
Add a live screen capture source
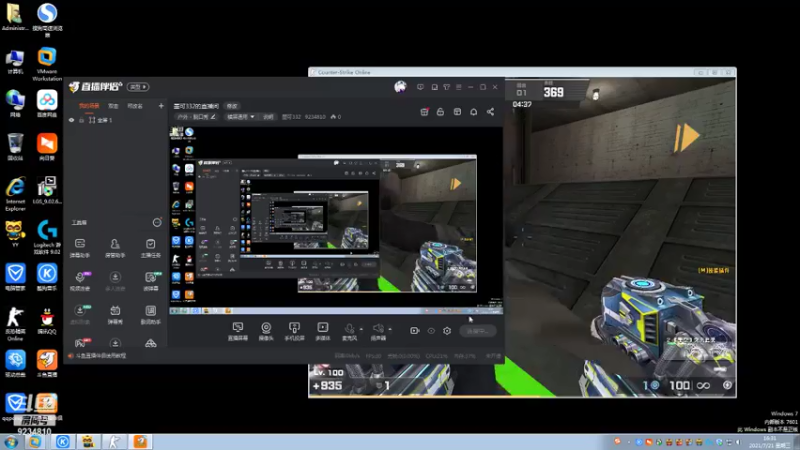[238, 331]
